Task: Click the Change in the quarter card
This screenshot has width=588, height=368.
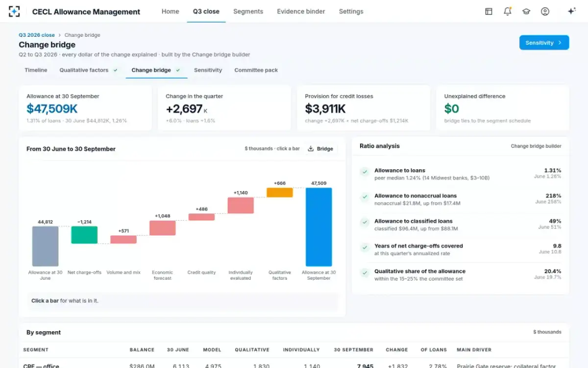Action: pos(224,108)
